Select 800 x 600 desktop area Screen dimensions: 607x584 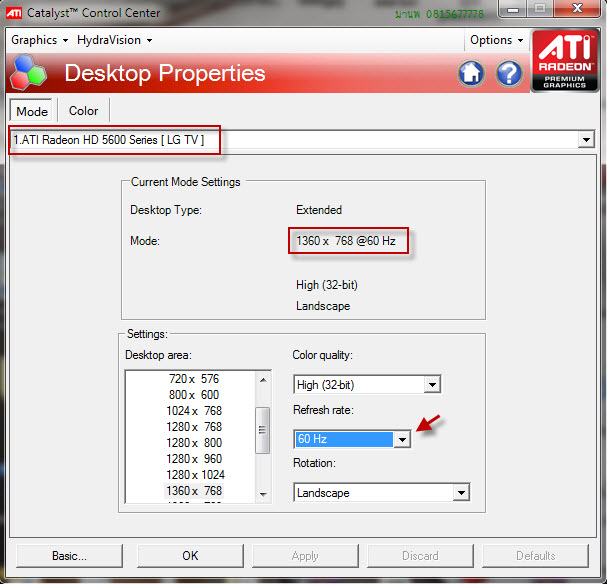[194, 395]
